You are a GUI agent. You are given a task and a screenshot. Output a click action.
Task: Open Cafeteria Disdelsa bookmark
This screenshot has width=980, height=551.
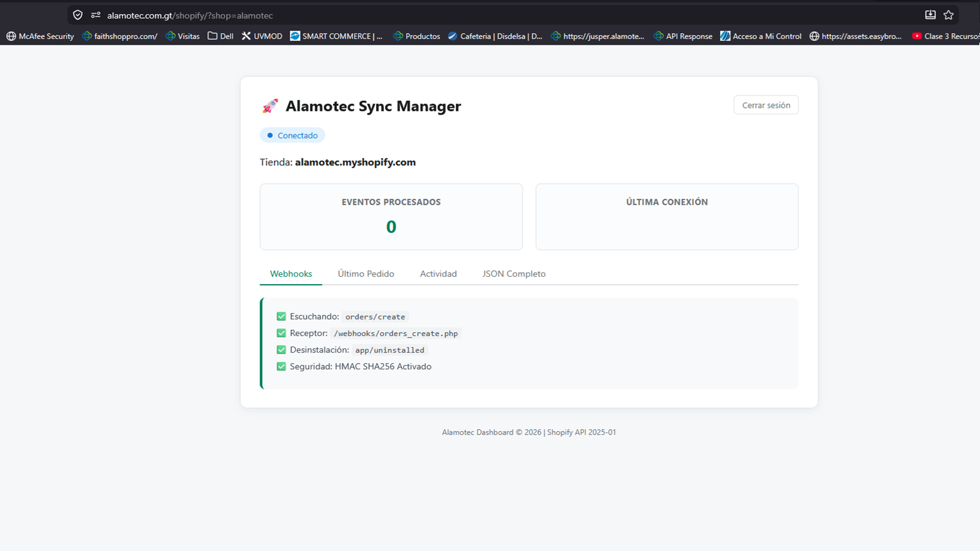pos(495,36)
